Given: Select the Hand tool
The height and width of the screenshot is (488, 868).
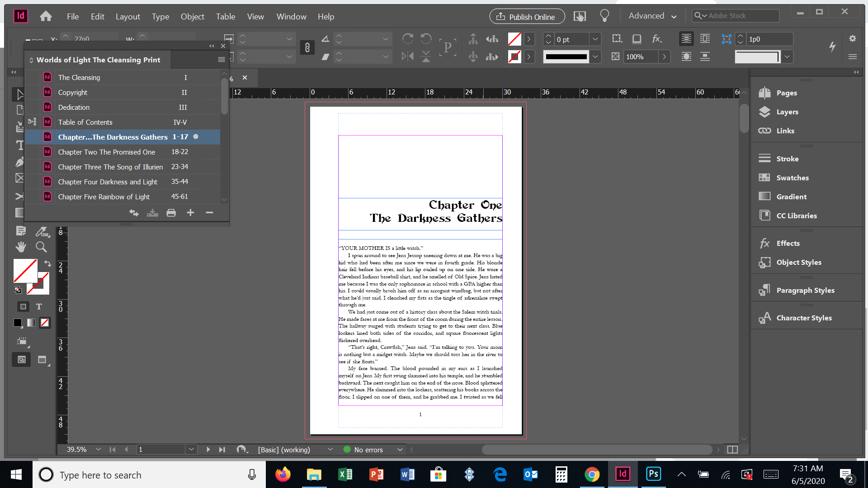Looking at the screenshot, I should point(20,247).
